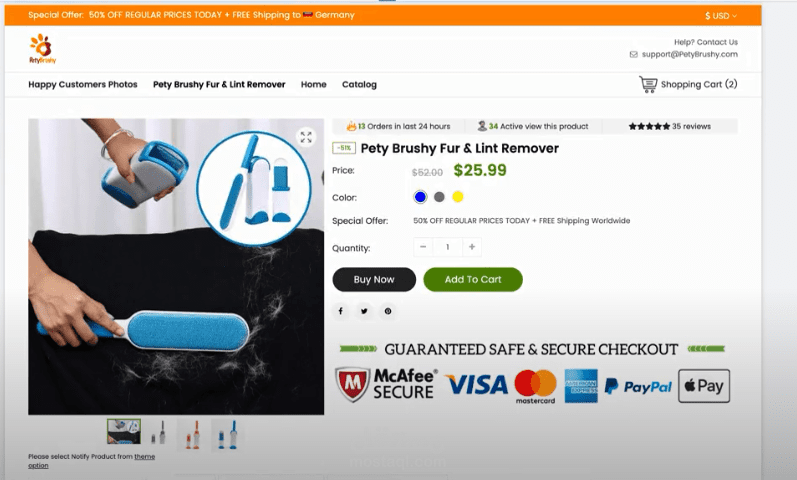Increase quantity with plus button
Image resolution: width=797 pixels, height=480 pixels.
click(472, 247)
